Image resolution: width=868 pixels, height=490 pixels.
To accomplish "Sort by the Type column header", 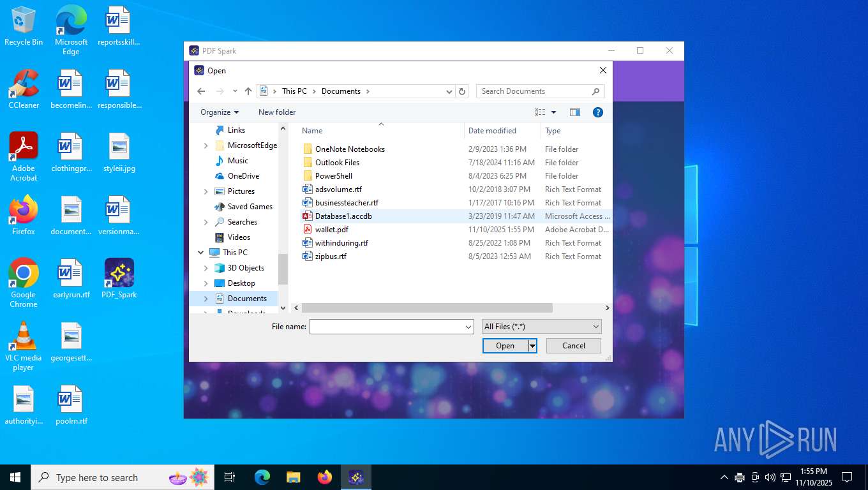I will 576,131.
